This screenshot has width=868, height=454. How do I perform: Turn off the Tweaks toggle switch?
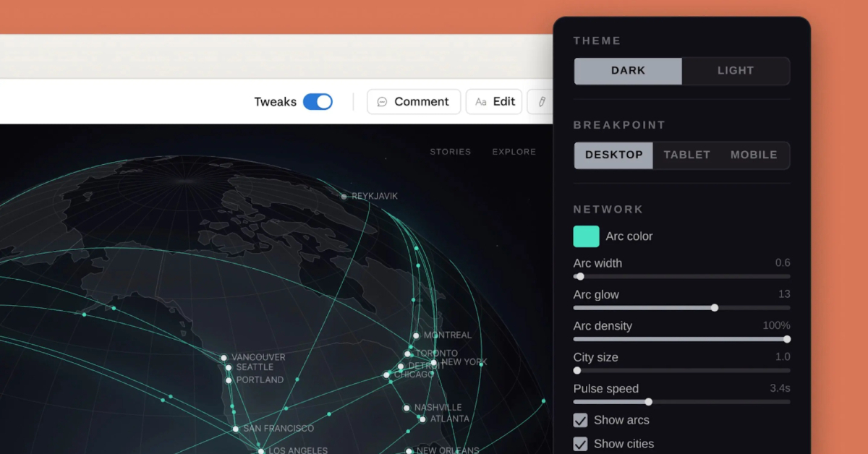pos(318,102)
